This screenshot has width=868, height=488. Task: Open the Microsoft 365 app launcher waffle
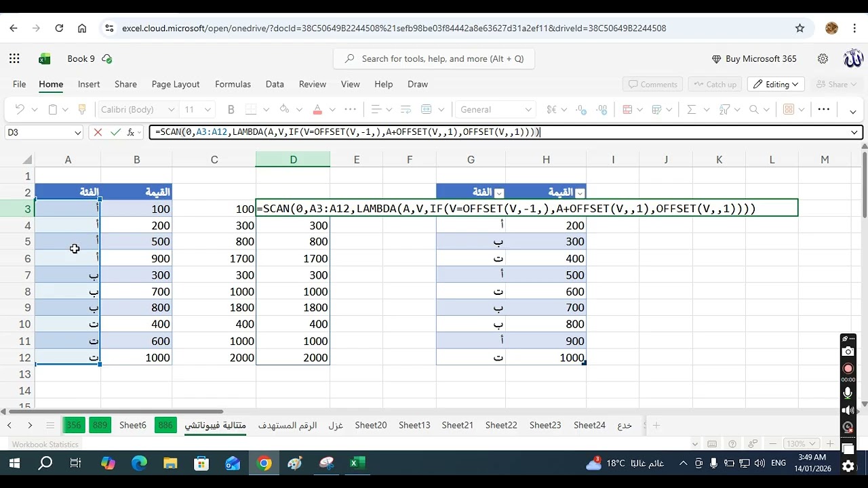point(15,59)
